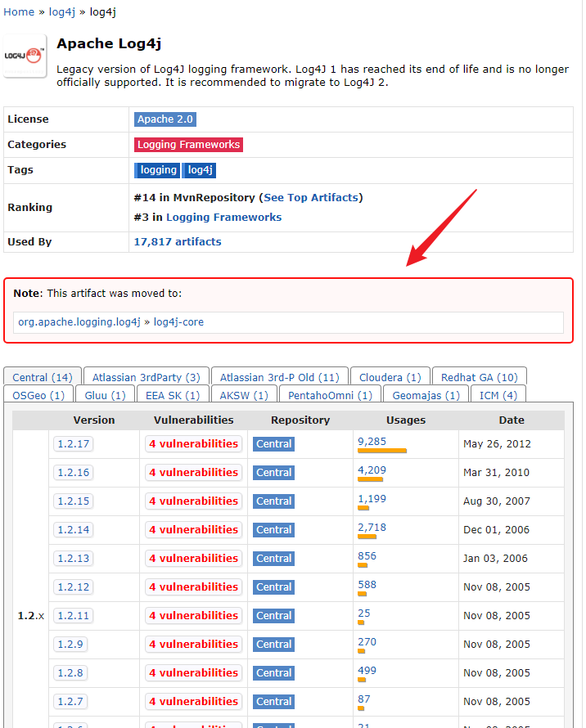Open version 1.2.15

click(74, 501)
